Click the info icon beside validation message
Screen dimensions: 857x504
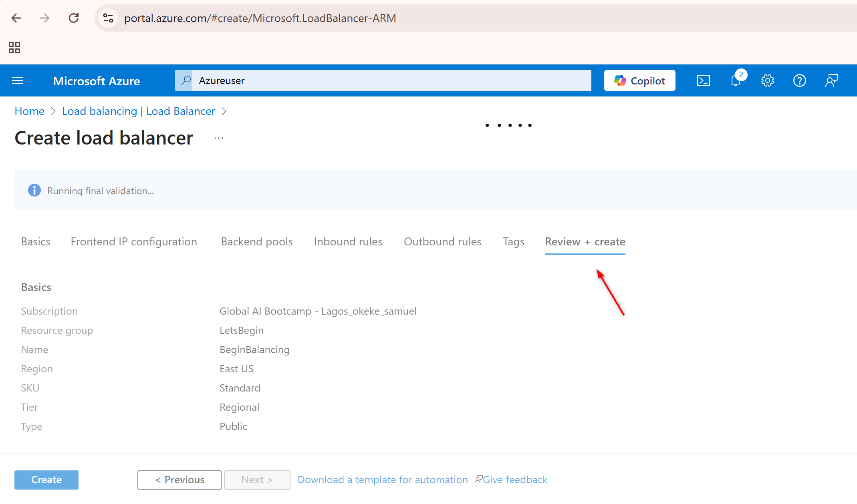tap(34, 191)
